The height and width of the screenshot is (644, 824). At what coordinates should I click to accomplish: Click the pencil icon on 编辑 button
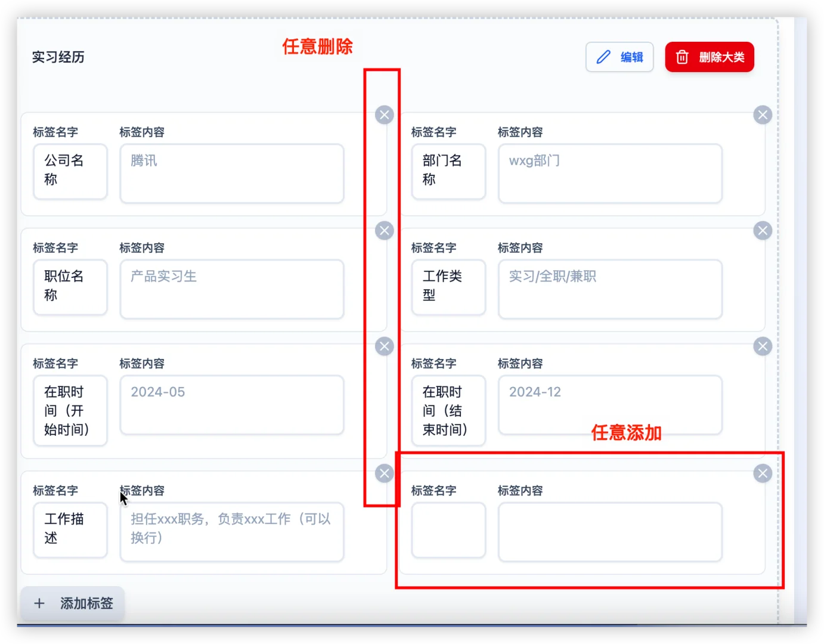point(603,57)
